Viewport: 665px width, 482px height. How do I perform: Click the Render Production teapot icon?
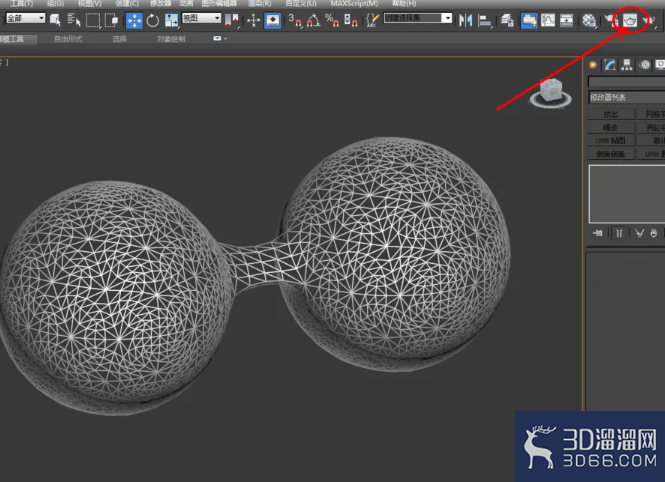648,20
